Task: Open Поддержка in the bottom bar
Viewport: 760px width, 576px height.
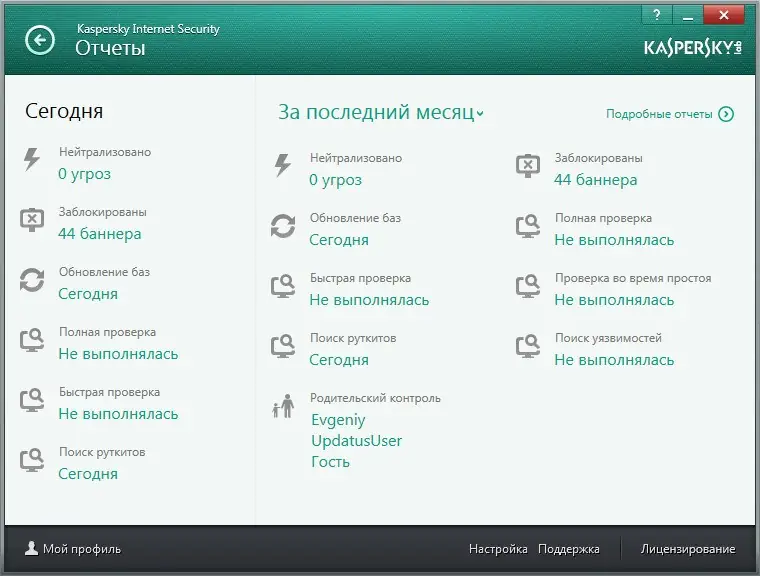Action: (x=569, y=549)
